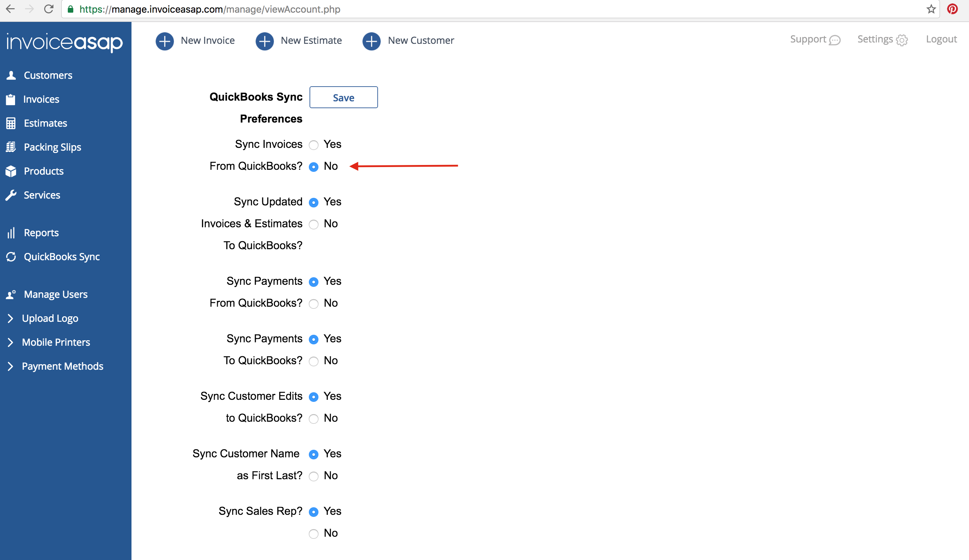Bookmark page with the star icon
The image size is (969, 560).
click(931, 9)
